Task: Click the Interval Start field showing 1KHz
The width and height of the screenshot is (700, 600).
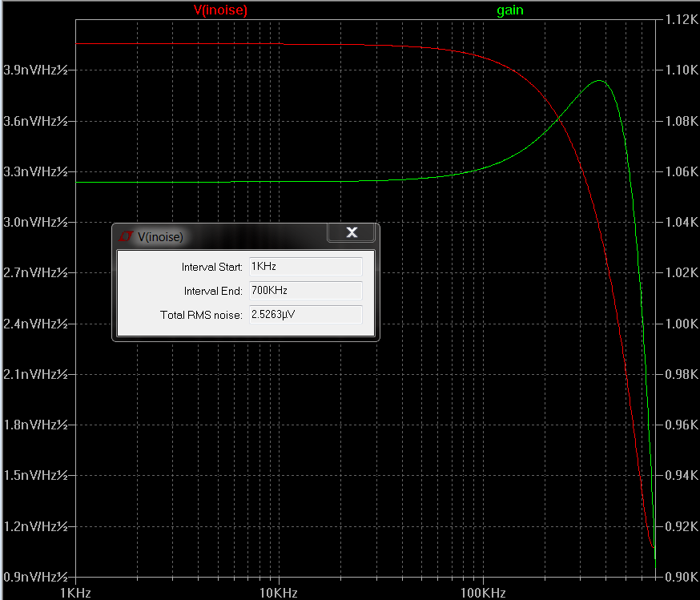Action: click(x=305, y=267)
